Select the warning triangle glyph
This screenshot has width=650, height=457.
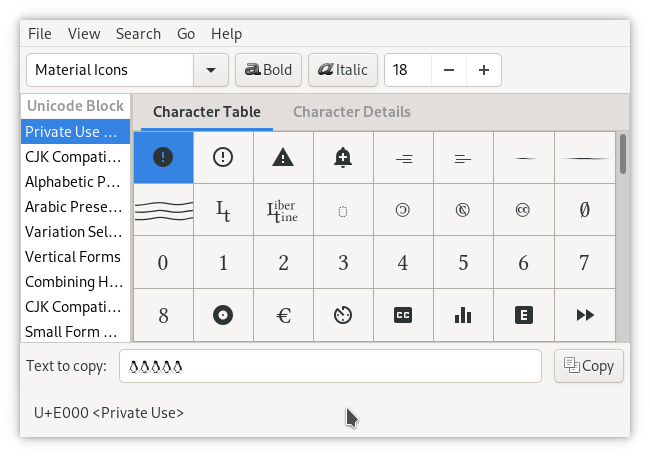283,158
